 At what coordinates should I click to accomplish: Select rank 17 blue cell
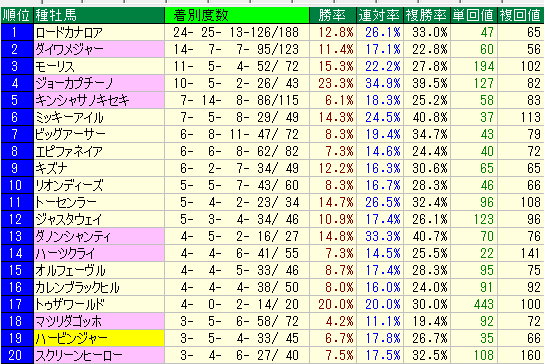coord(17,304)
